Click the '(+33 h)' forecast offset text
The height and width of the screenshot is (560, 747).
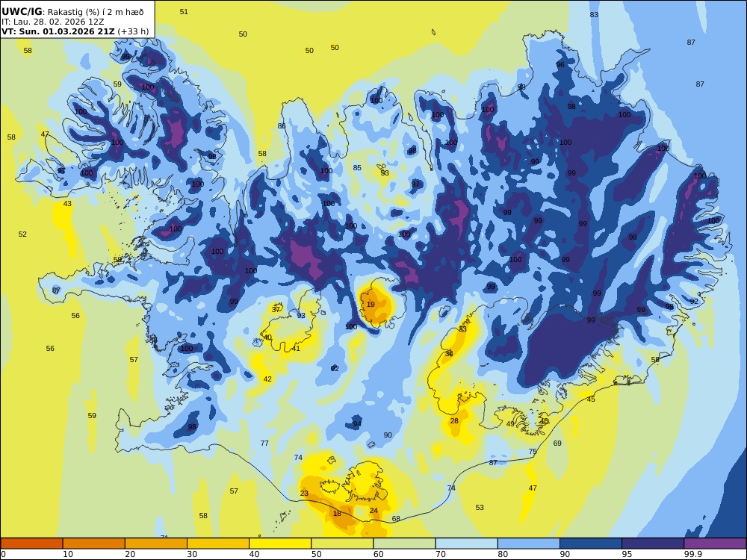coord(134,31)
